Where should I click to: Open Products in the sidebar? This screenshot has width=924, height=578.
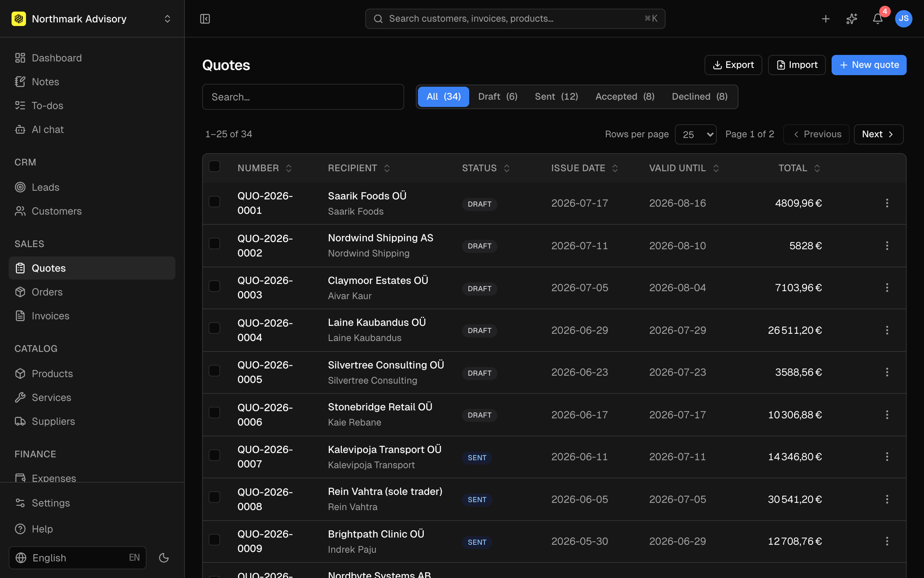click(92, 374)
